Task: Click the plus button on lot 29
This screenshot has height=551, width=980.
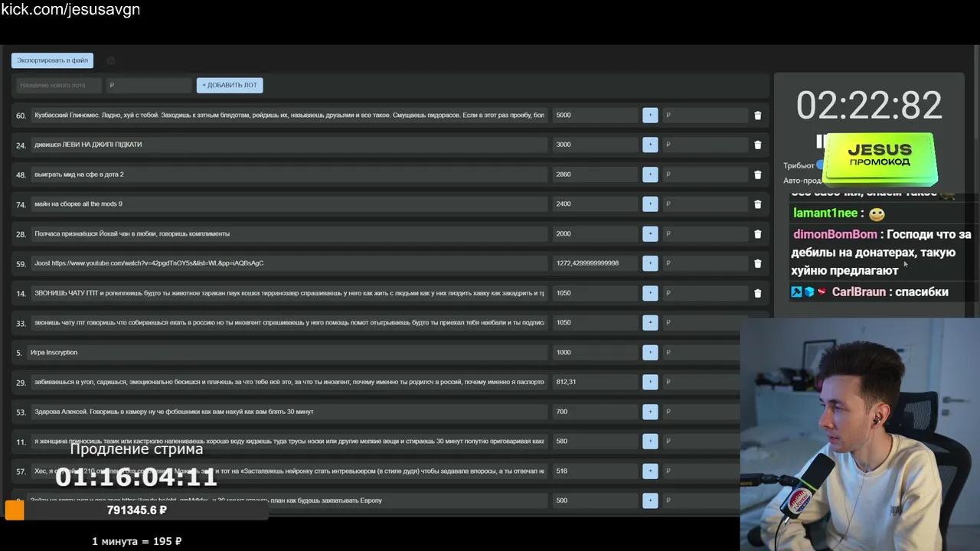Action: 650,382
